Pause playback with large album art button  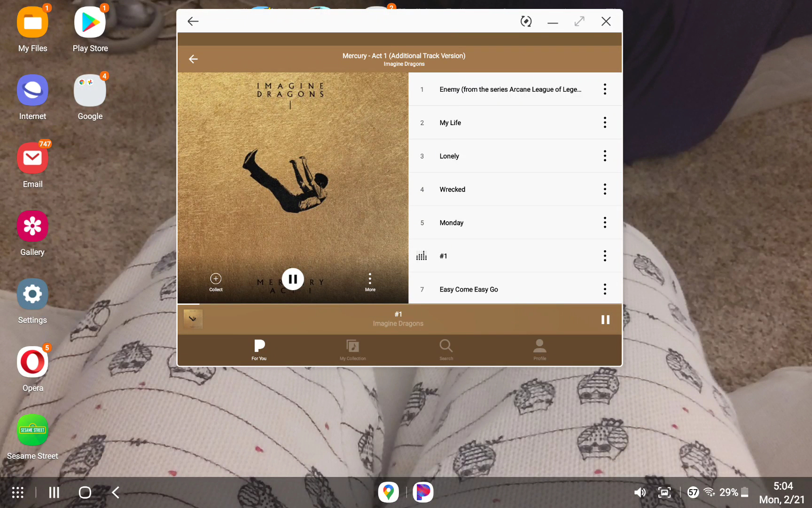pos(293,279)
